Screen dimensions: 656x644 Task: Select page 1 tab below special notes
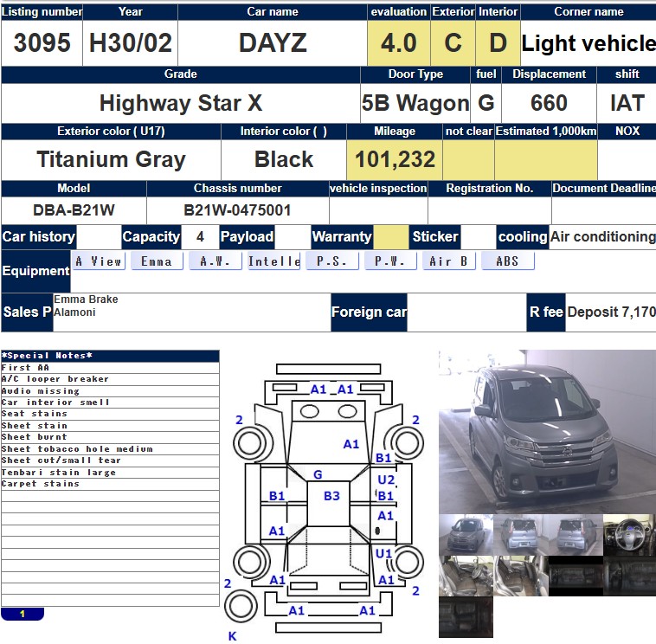click(x=23, y=614)
